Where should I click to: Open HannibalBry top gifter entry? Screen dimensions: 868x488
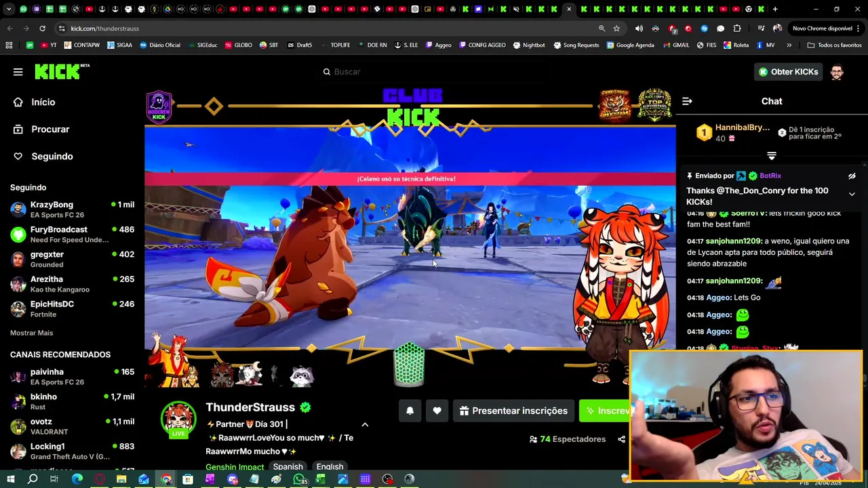(x=734, y=133)
